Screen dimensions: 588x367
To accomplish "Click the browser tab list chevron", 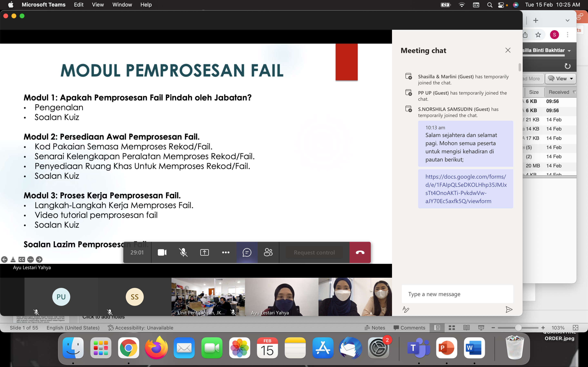I will tap(567, 20).
